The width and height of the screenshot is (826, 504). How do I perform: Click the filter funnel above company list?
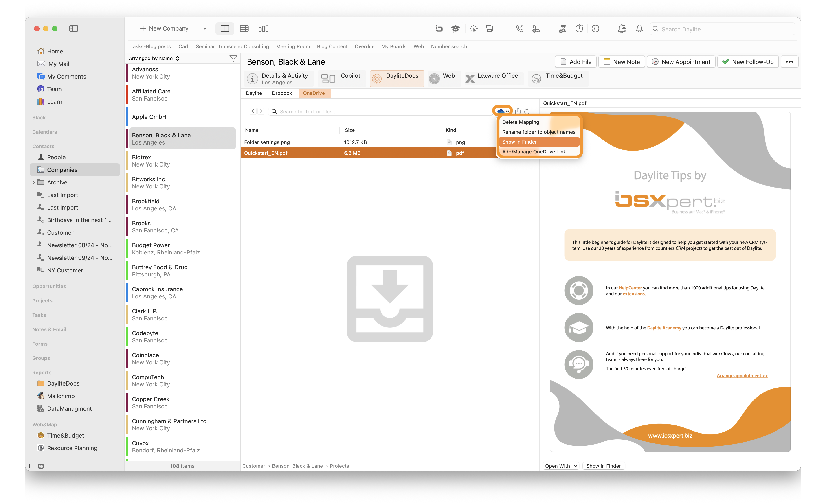[233, 58]
